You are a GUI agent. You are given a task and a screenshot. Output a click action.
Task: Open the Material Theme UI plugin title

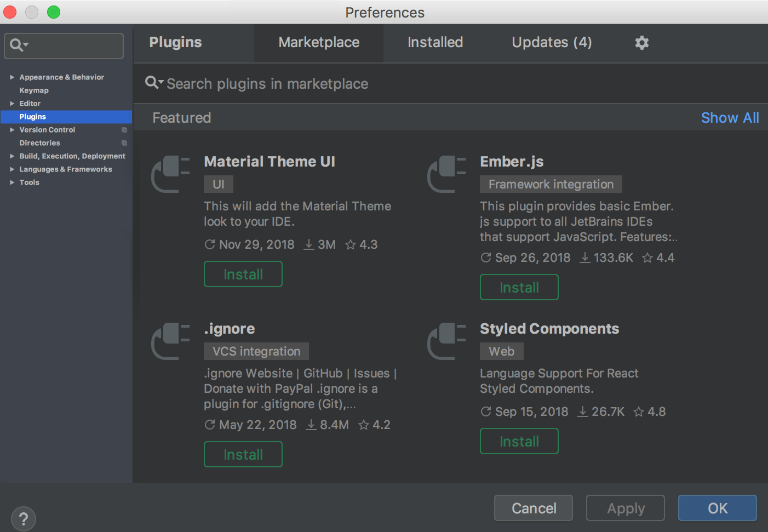pyautogui.click(x=270, y=162)
